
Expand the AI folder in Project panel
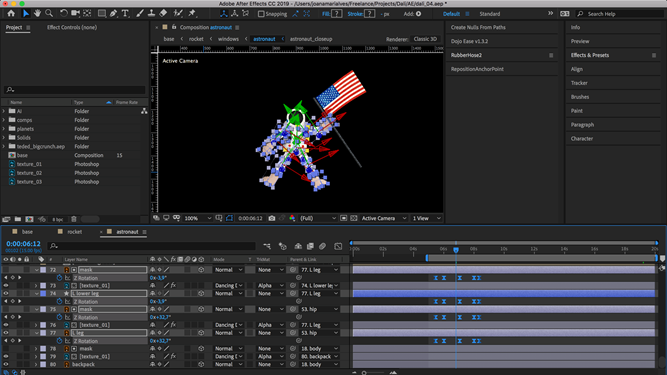coord(4,111)
